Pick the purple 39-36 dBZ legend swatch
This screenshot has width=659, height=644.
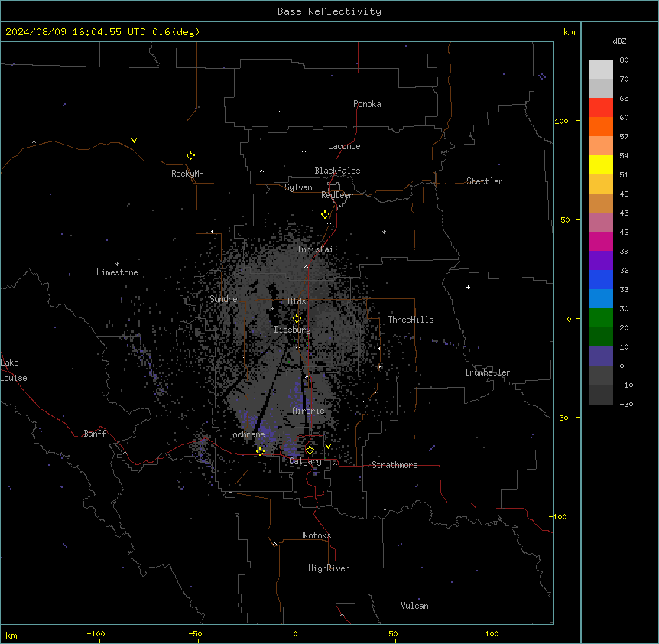[x=601, y=261]
